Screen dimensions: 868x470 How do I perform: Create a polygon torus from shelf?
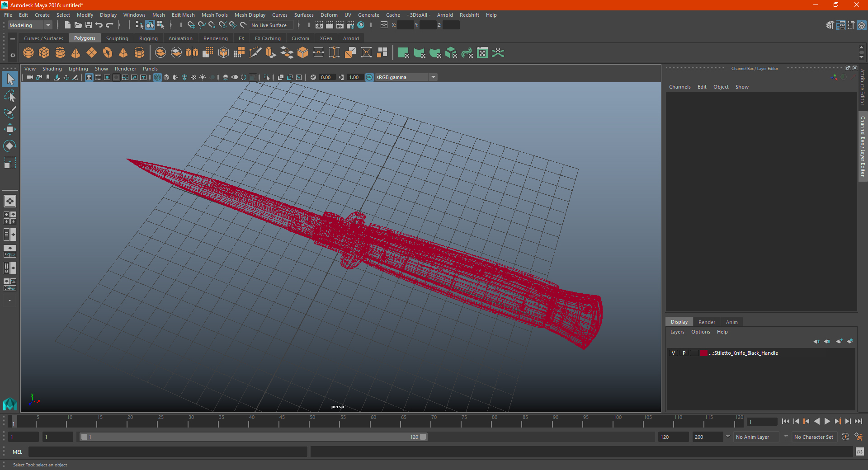108,53
